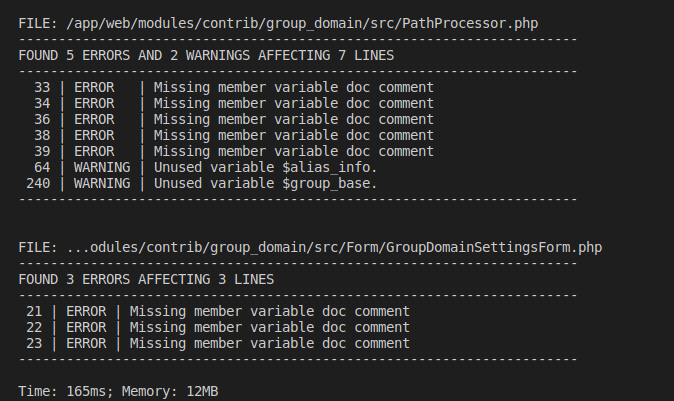Click the Memory: 12MB text

[170, 391]
